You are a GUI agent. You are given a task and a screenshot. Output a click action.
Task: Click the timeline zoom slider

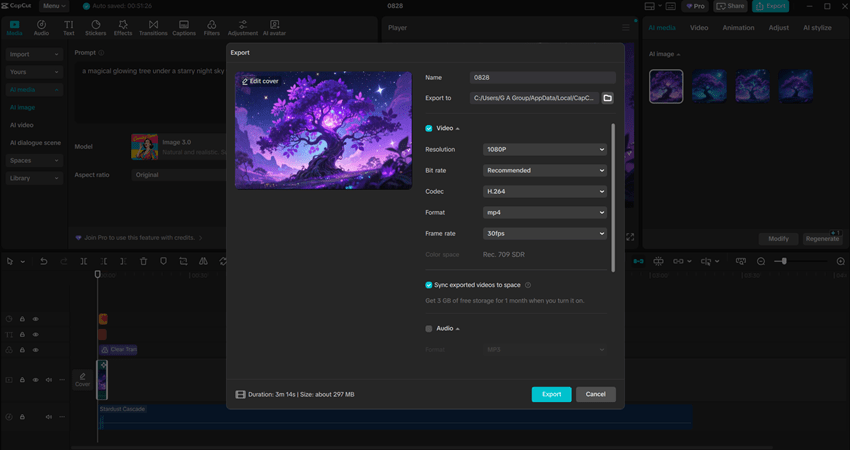tap(784, 261)
